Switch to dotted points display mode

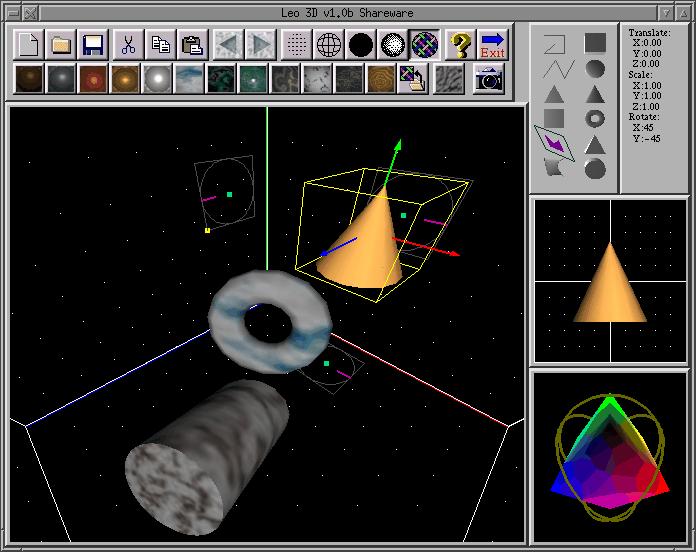(x=295, y=44)
